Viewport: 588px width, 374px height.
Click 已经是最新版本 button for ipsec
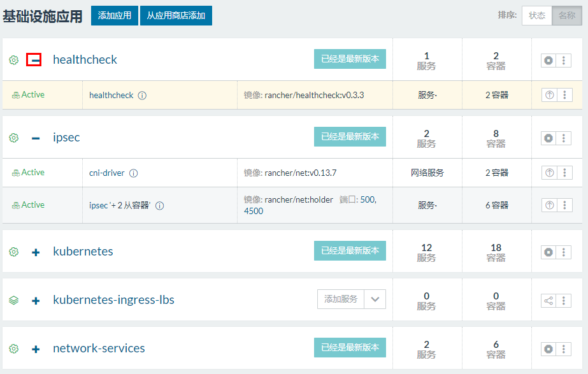(x=350, y=136)
